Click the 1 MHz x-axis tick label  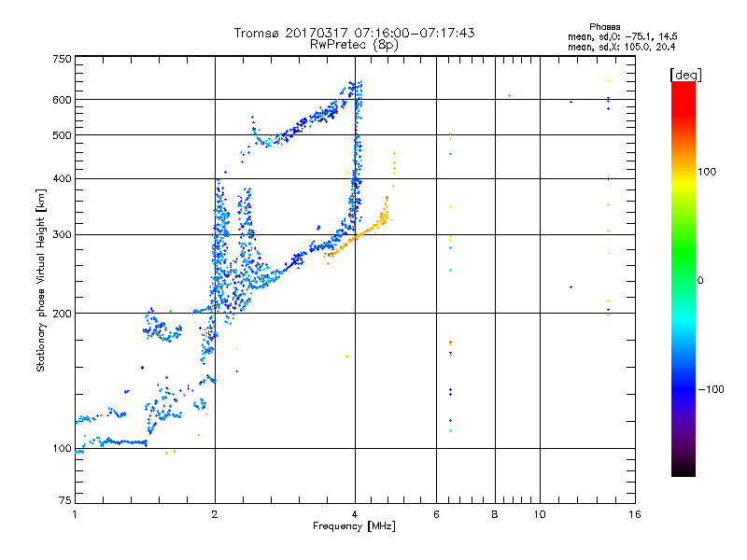tap(76, 514)
